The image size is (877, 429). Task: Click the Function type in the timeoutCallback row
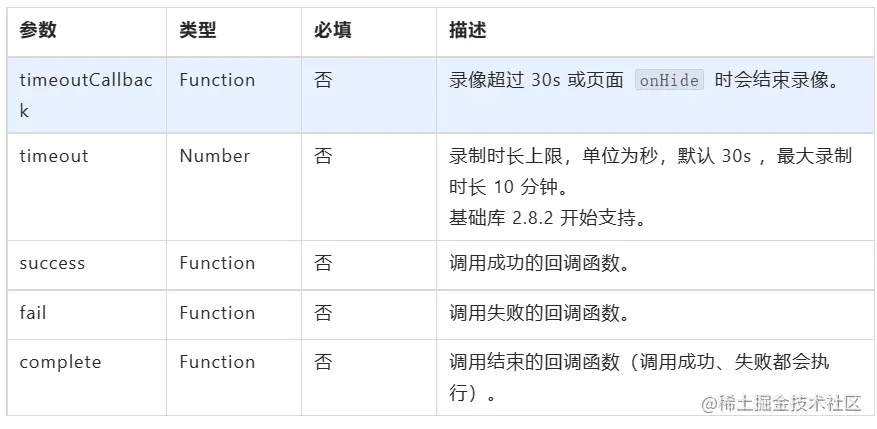pos(217,80)
